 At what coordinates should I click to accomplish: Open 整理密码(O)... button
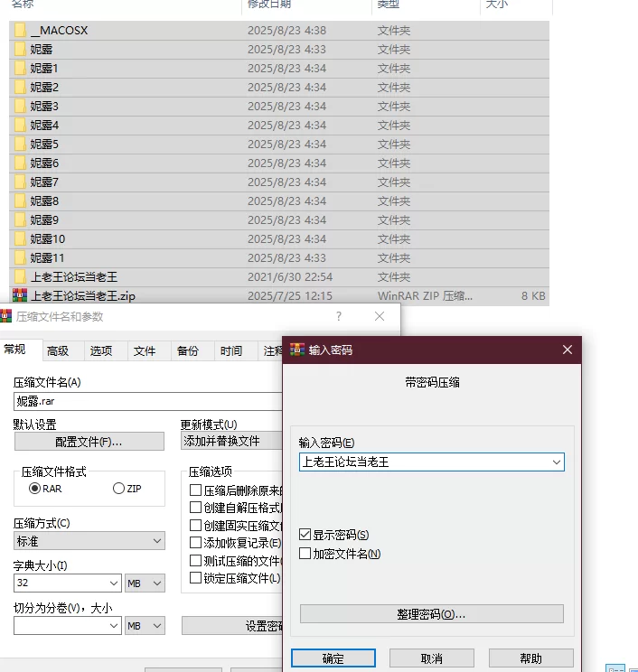pos(432,613)
